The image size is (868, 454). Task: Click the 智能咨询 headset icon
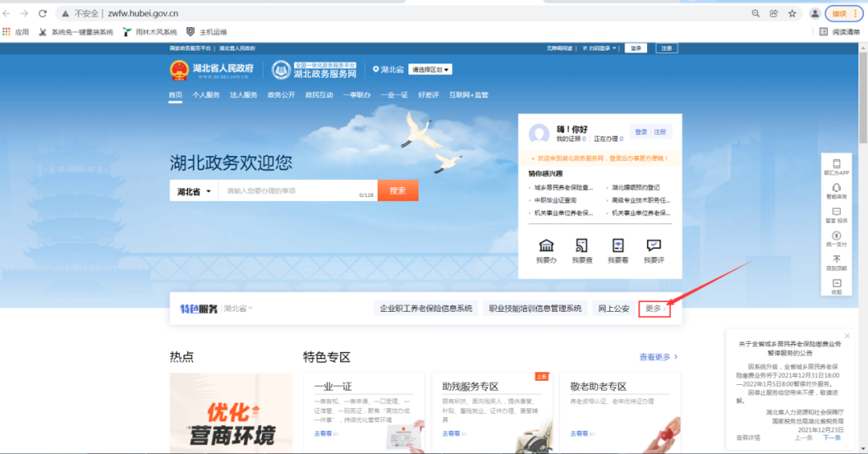836,188
